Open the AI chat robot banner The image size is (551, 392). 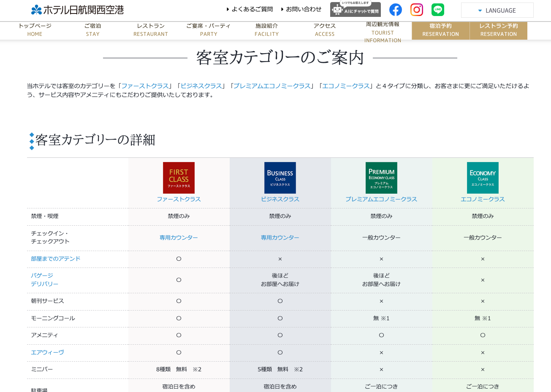355,10
